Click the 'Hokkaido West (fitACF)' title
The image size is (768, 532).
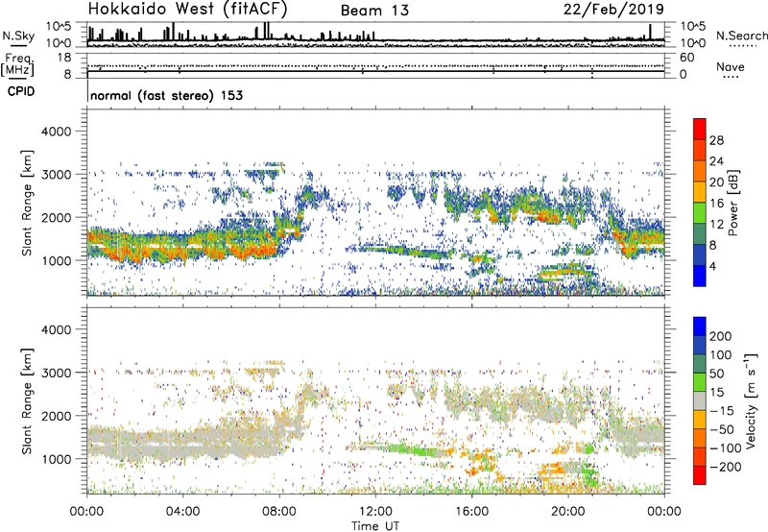pyautogui.click(x=187, y=10)
